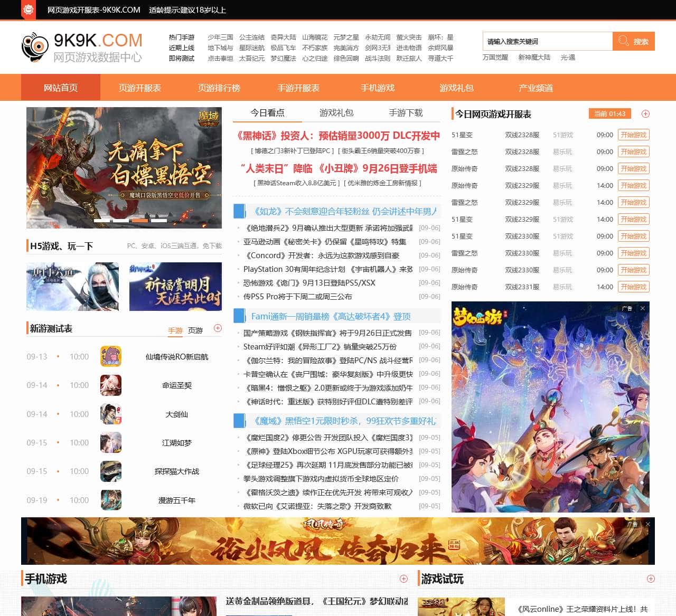
Task: Open the 少年三国 hot game link
Action: click(x=220, y=37)
